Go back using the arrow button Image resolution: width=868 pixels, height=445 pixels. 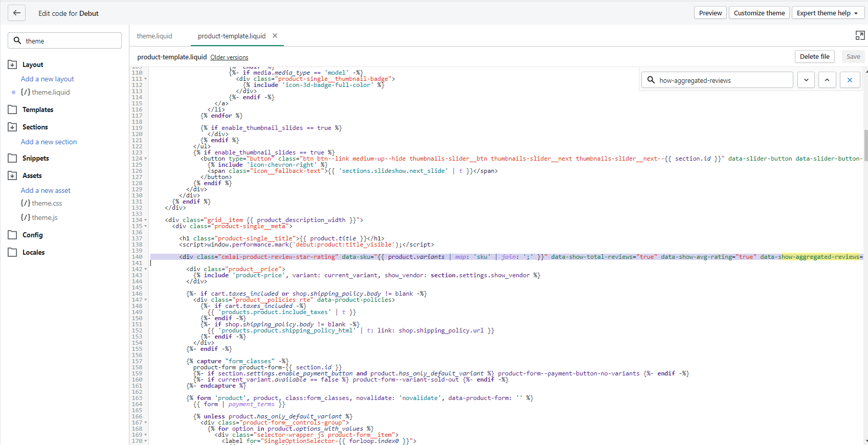pyautogui.click(x=16, y=13)
